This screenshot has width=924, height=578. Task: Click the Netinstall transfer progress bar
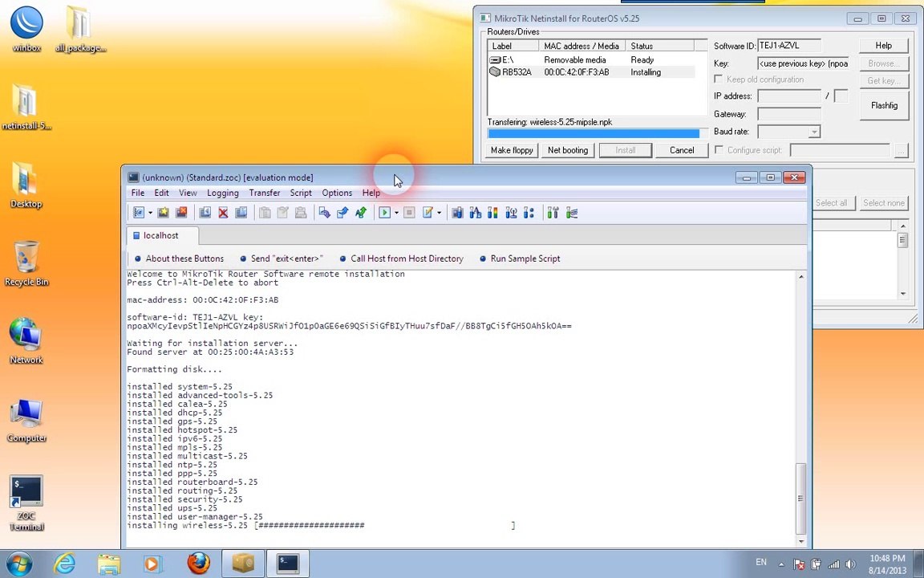tap(597, 134)
